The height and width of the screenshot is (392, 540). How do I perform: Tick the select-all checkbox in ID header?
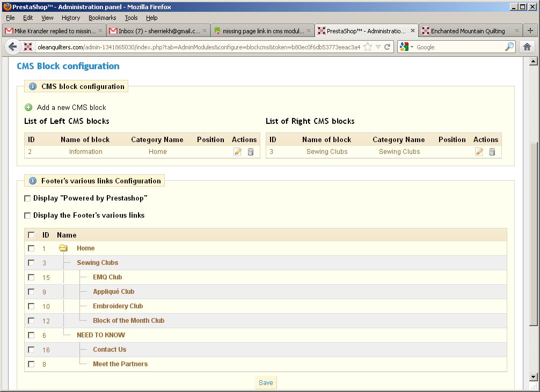(31, 235)
